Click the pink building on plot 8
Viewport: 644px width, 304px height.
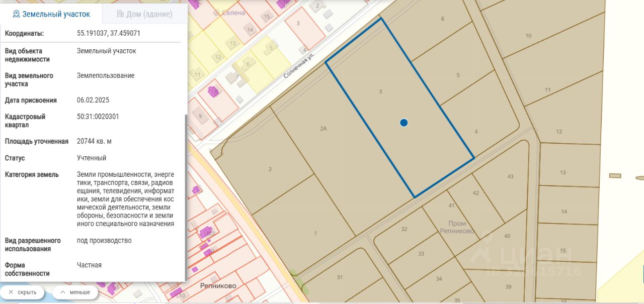click(213, 91)
